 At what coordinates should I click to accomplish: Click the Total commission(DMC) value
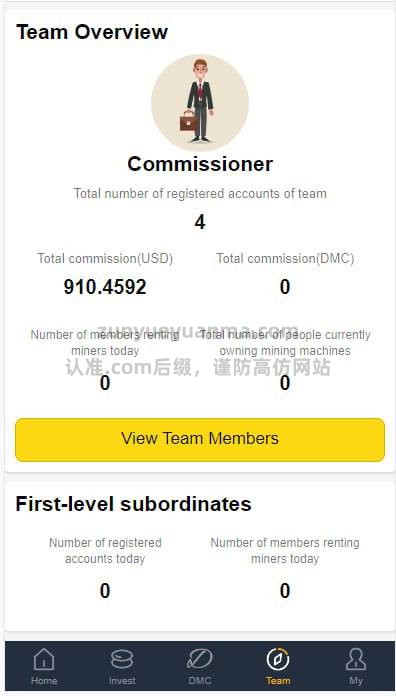coord(285,287)
